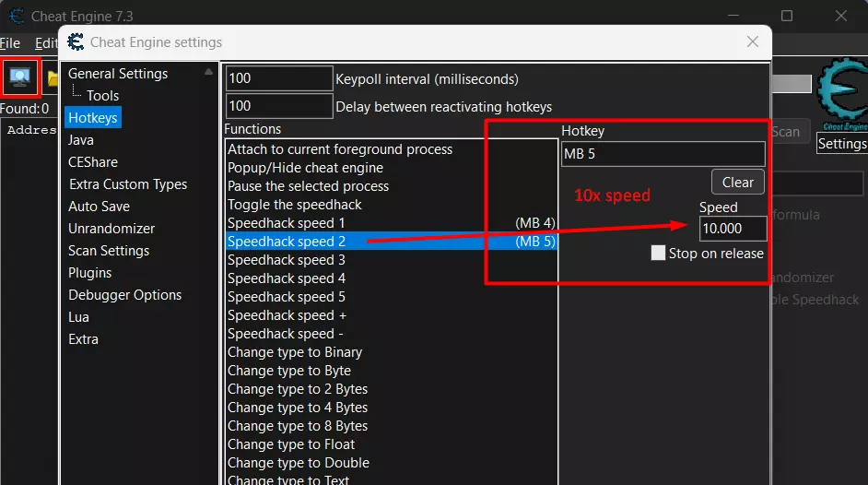Toggle the Stop on release checkbox
868x485 pixels.
(658, 253)
